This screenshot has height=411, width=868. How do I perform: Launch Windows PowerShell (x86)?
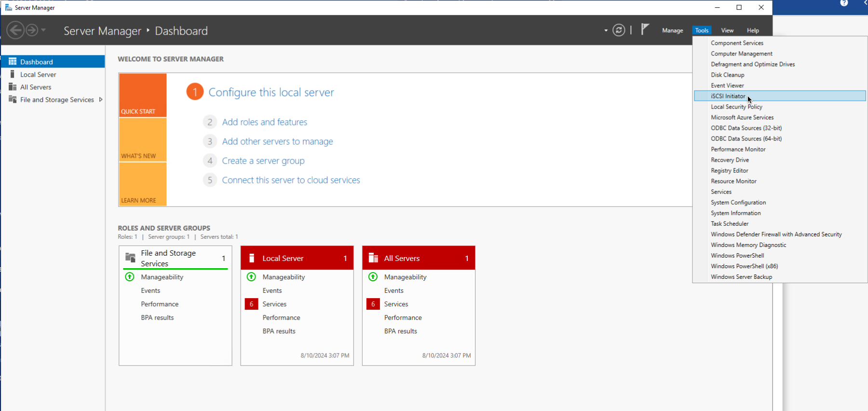point(780,266)
